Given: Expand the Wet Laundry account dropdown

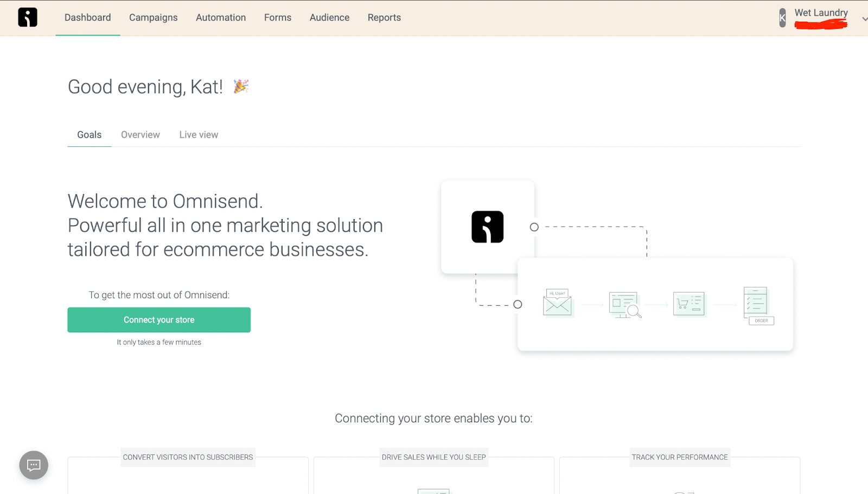Looking at the screenshot, I should 864,18.
